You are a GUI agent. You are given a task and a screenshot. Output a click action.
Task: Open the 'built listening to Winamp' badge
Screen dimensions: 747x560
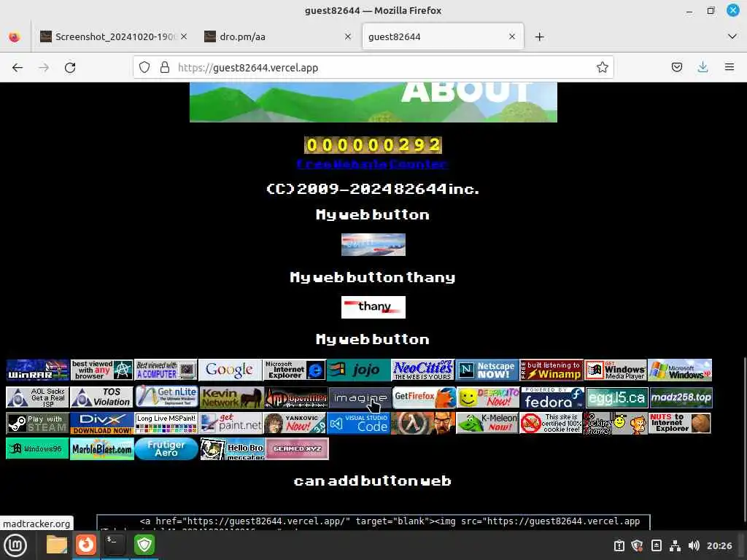click(x=551, y=370)
